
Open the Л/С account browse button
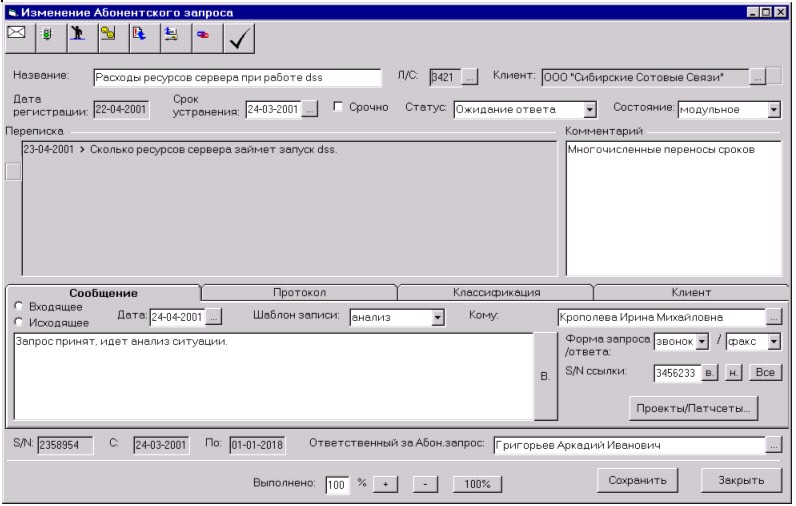[470, 77]
